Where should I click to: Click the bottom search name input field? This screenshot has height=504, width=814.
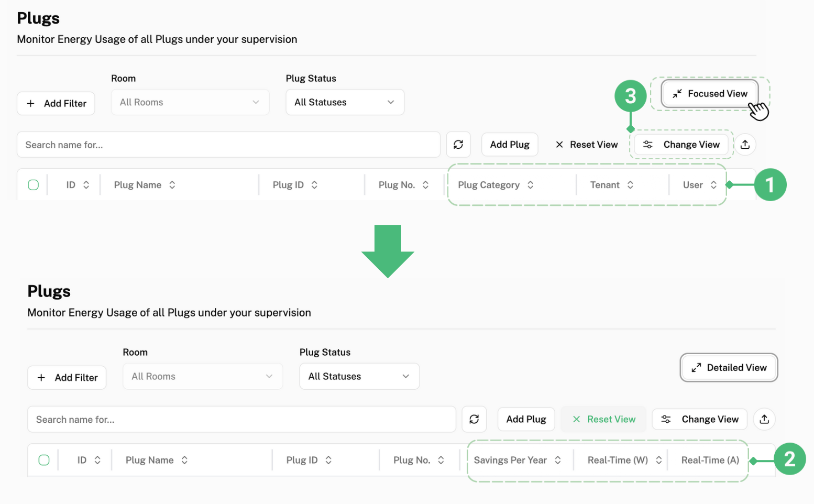tap(241, 419)
